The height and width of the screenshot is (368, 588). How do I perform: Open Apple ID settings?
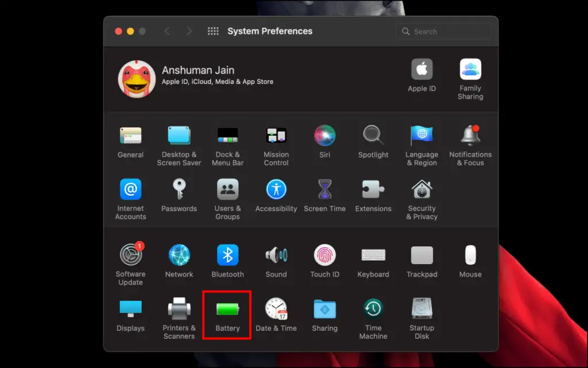click(422, 69)
